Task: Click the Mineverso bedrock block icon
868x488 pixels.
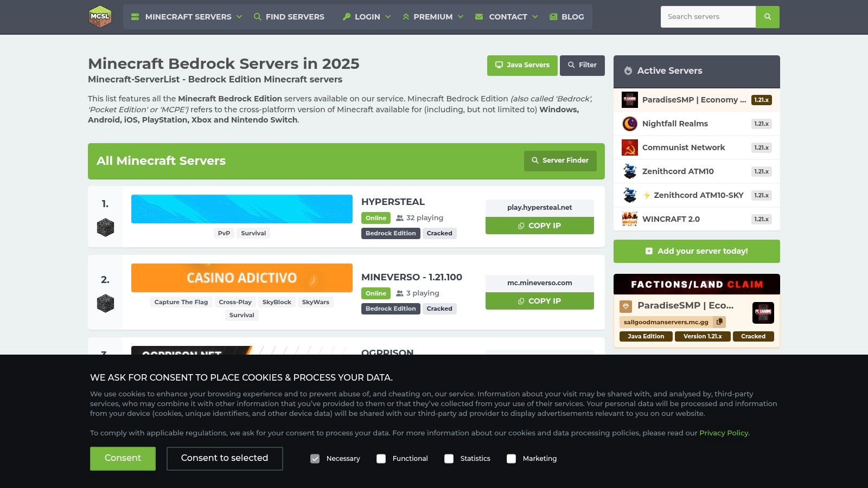Action: point(105,303)
